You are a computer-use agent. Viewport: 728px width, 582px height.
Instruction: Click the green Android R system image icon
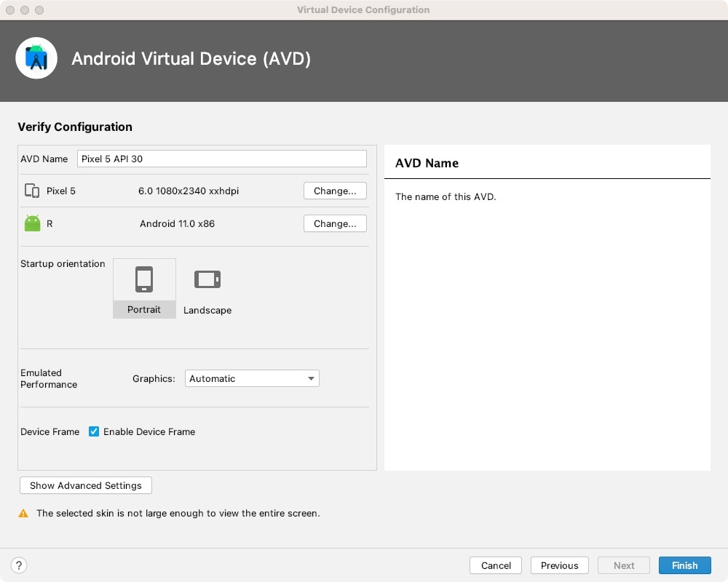(32, 223)
